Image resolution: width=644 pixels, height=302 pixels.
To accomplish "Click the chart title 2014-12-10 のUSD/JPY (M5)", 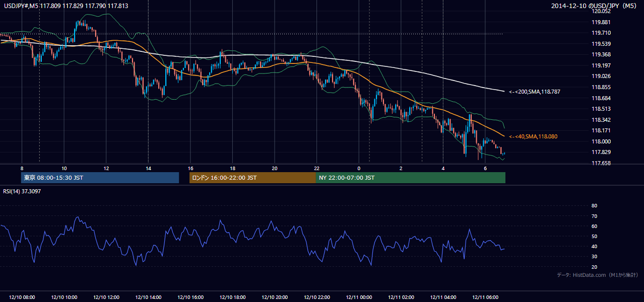I will tap(595, 6).
